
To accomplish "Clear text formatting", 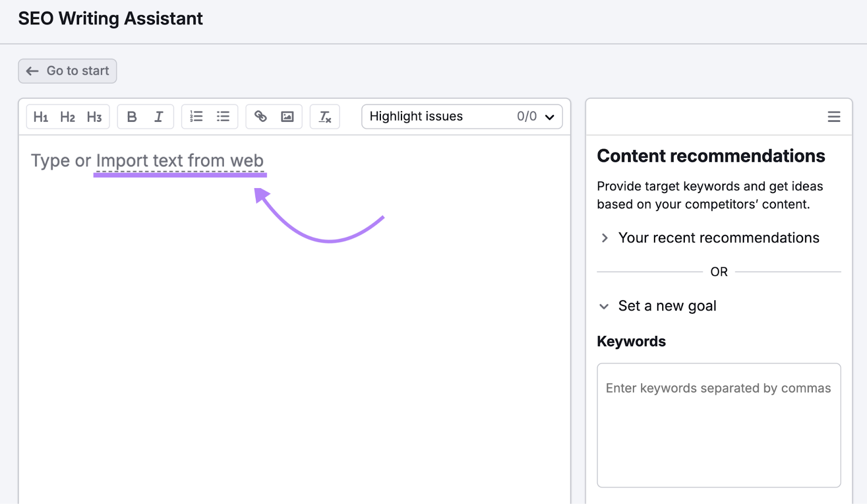I will 325,117.
